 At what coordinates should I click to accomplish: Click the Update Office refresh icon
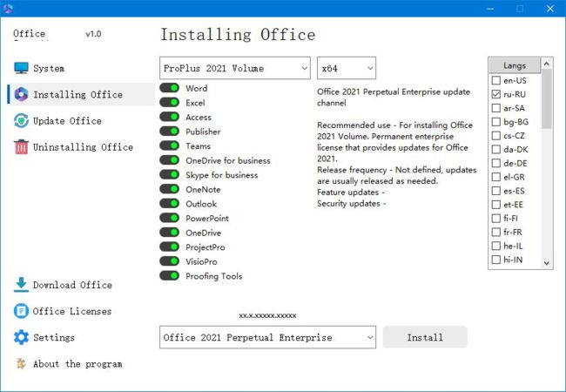click(x=21, y=121)
